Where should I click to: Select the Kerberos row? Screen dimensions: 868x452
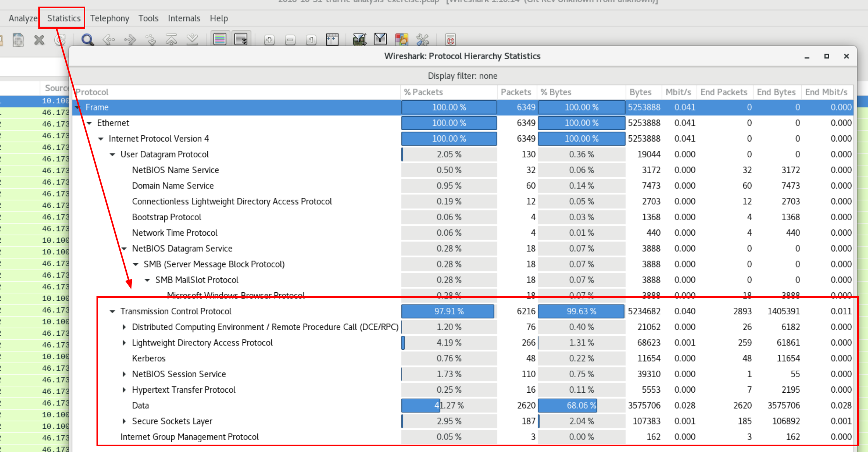click(463, 359)
